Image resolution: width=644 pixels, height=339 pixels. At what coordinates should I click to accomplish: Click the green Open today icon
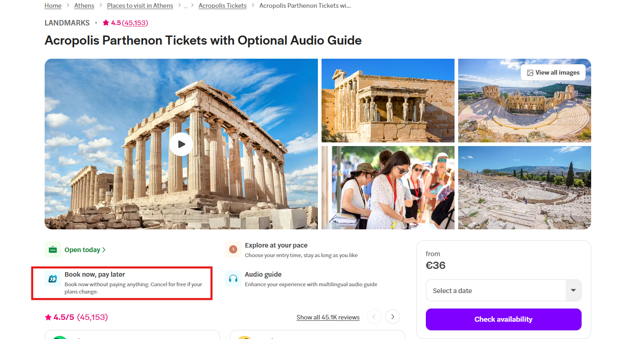coord(53,249)
